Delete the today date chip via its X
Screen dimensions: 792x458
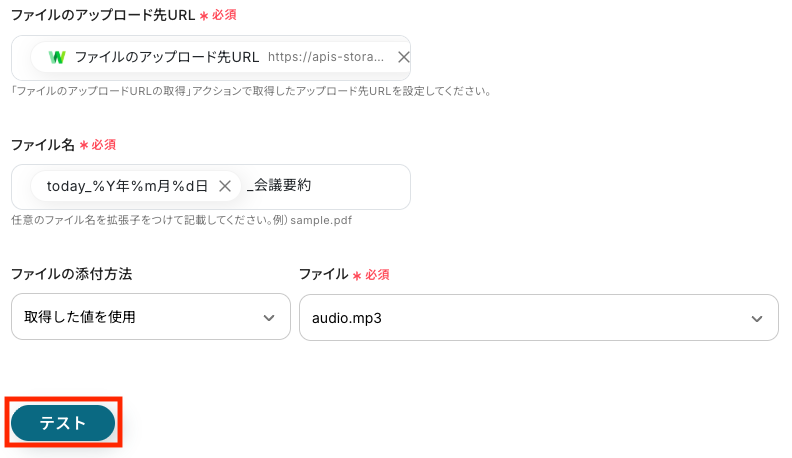click(x=225, y=185)
